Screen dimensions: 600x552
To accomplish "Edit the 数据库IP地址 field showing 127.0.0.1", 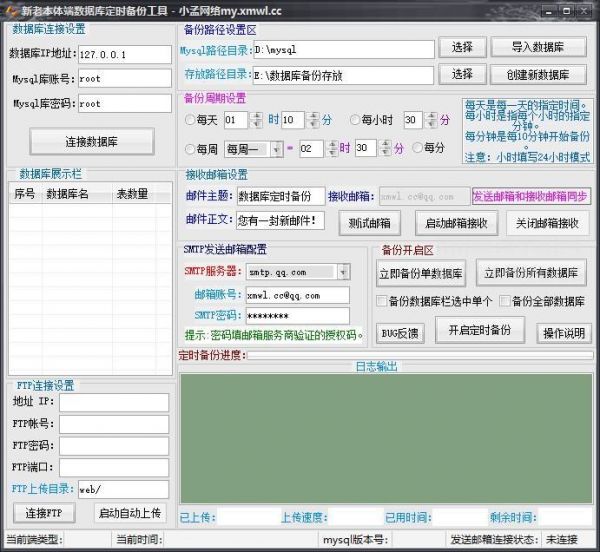I will [125, 54].
